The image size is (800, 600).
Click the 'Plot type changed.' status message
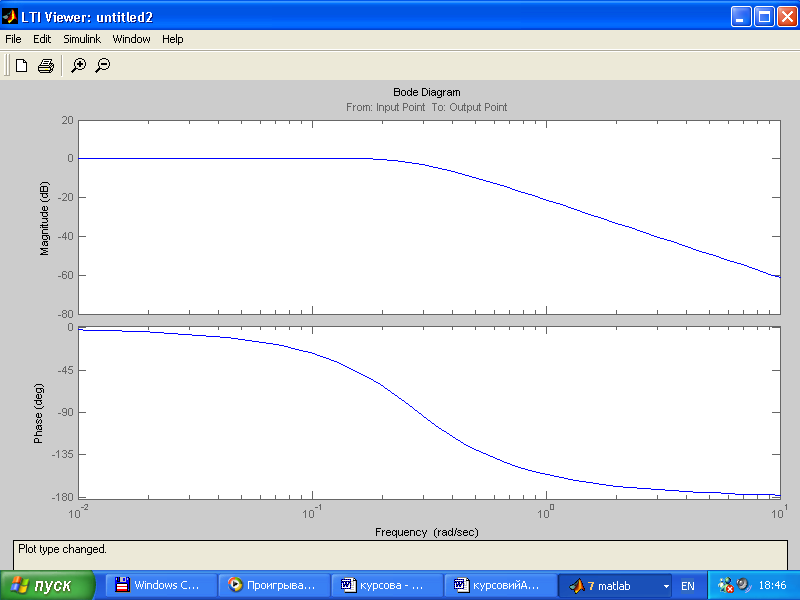[x=62, y=549]
